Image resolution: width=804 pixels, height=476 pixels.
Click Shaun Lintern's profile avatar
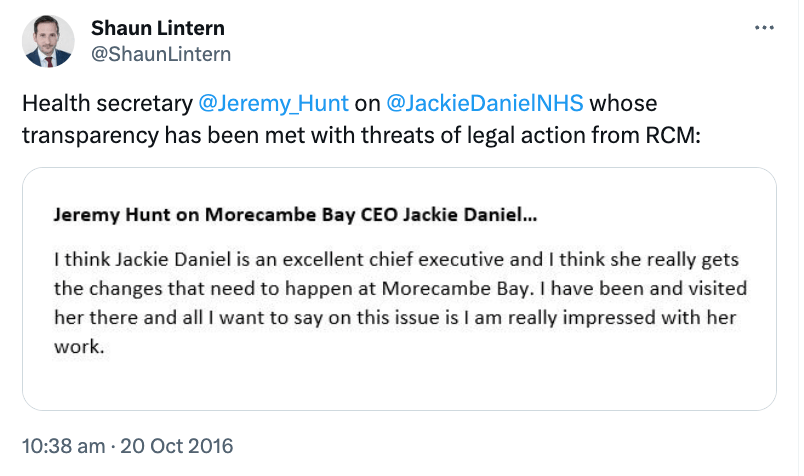click(48, 41)
